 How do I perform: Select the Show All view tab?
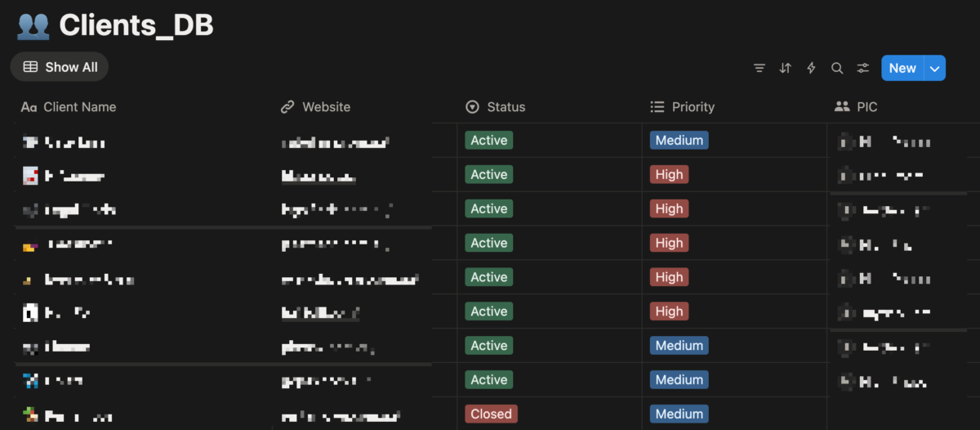click(60, 67)
